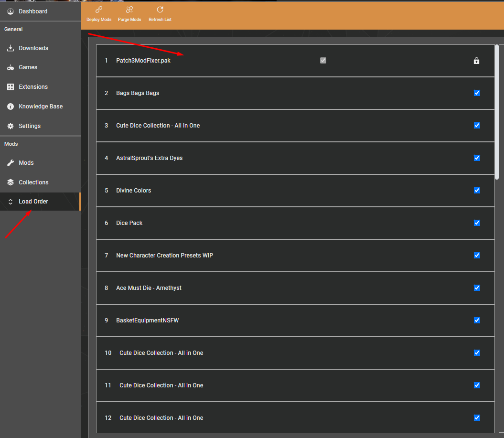Disable Cute Dice Collection at position 3
This screenshot has height=438, width=504.
477,125
